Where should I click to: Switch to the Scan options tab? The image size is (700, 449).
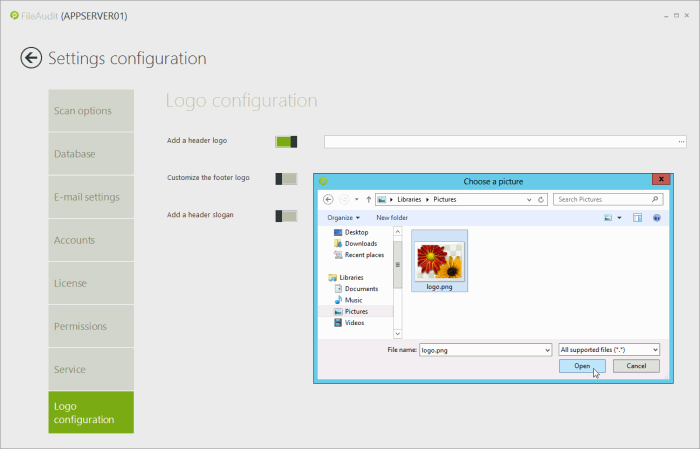(x=90, y=111)
